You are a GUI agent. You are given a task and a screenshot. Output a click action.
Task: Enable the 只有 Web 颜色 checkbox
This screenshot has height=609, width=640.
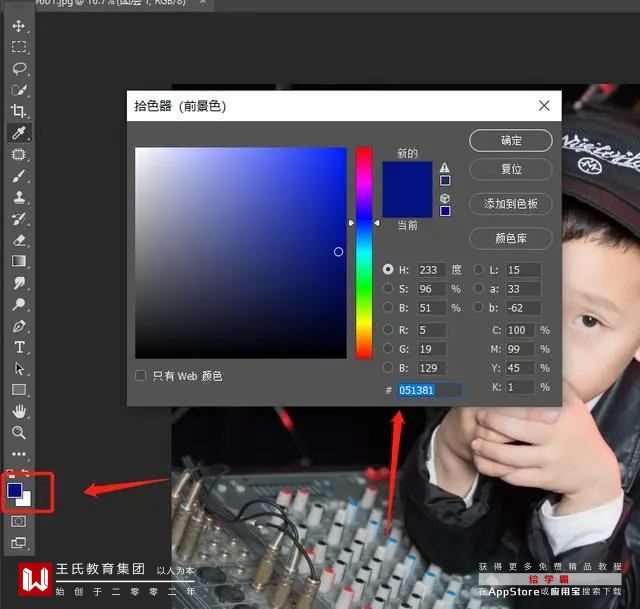pos(140,376)
